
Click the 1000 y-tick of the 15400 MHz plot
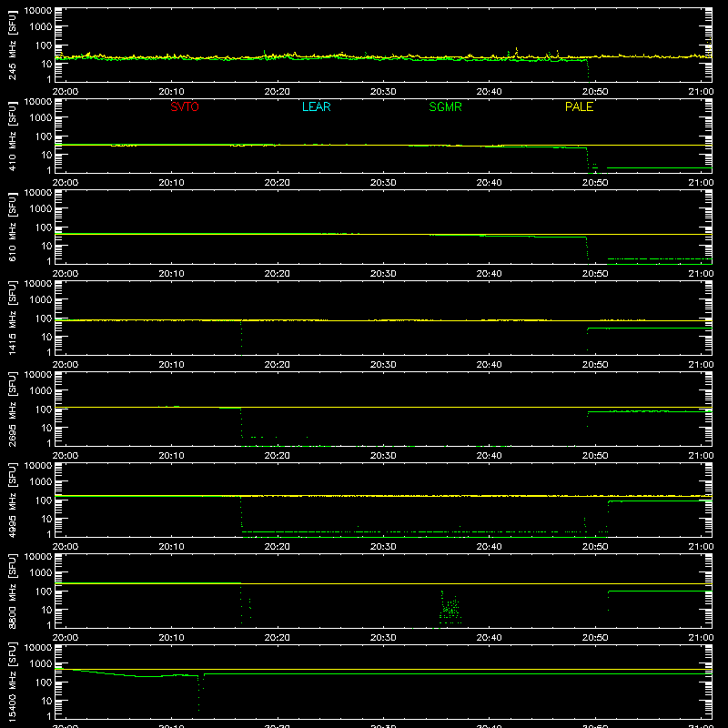pyautogui.click(x=41, y=663)
